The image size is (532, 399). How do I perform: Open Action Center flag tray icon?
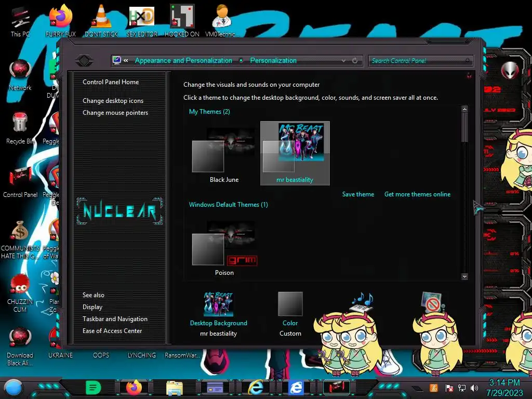pos(449,388)
